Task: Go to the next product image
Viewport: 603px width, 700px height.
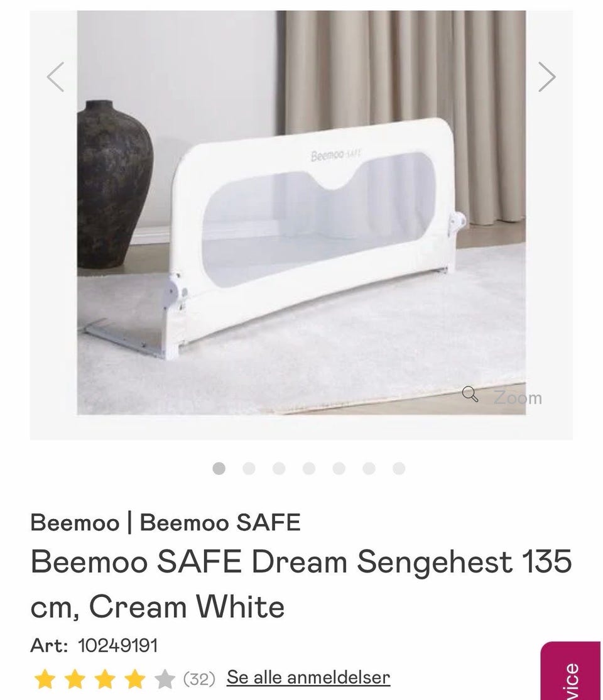Action: (546, 77)
